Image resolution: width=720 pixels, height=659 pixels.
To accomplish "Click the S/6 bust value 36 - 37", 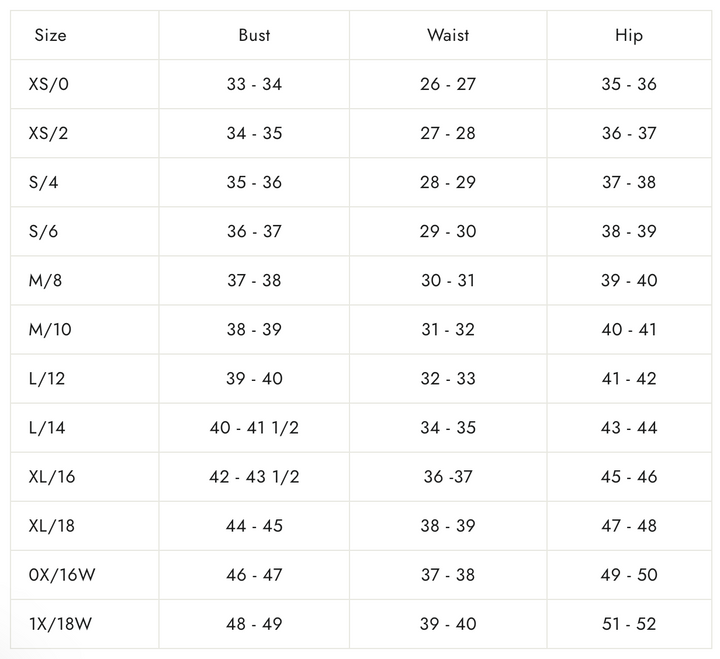I will (254, 231).
